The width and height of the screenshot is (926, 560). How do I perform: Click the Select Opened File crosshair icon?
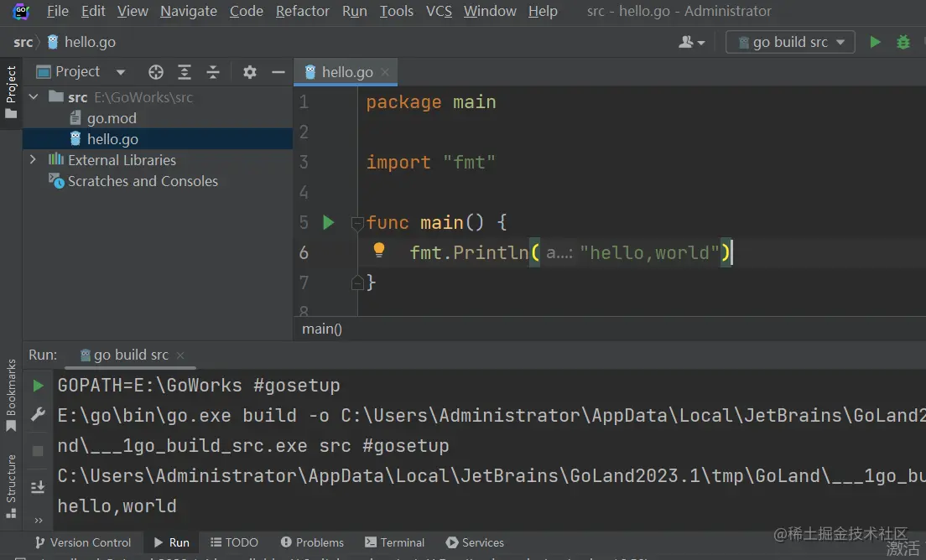coord(156,72)
